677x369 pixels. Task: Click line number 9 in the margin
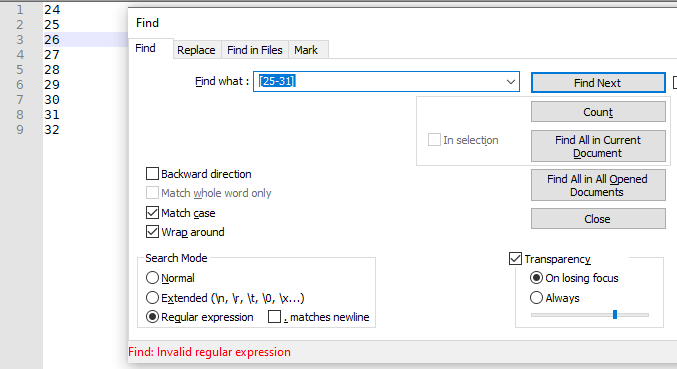tap(20, 130)
